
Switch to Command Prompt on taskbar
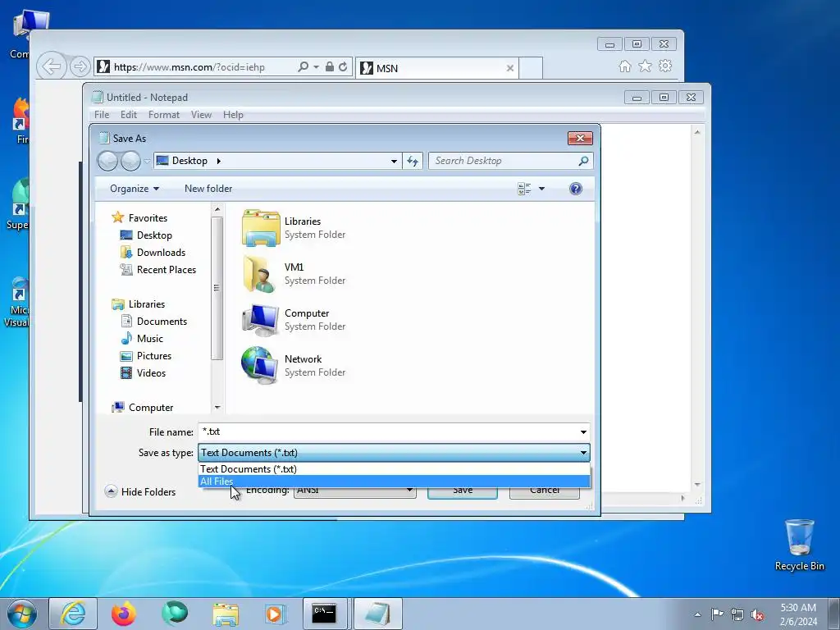pyautogui.click(x=325, y=614)
